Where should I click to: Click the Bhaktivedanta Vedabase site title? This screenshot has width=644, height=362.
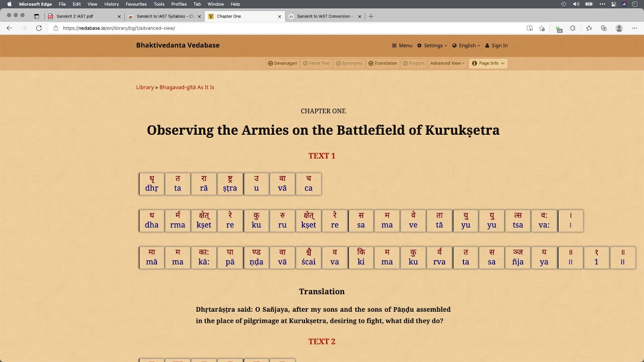click(x=178, y=45)
